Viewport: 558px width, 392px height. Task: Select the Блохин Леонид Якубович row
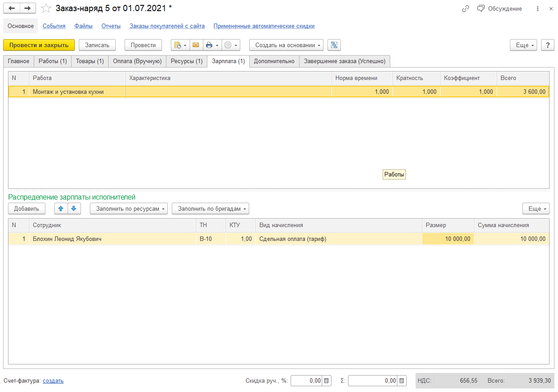[67, 239]
